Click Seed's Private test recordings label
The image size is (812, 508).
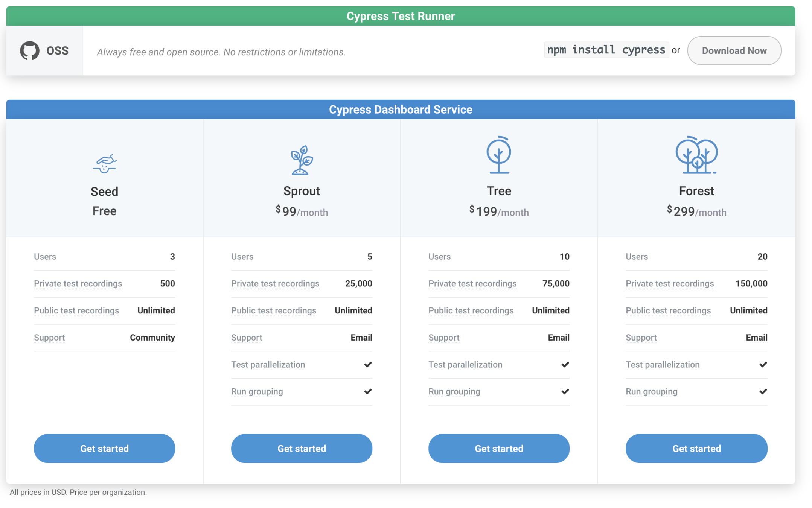(78, 283)
